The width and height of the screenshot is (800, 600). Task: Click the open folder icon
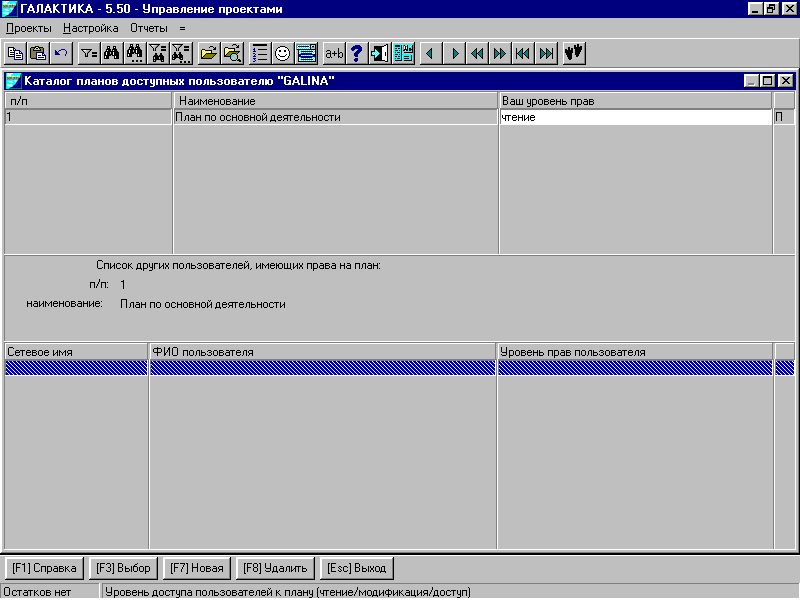coord(209,53)
